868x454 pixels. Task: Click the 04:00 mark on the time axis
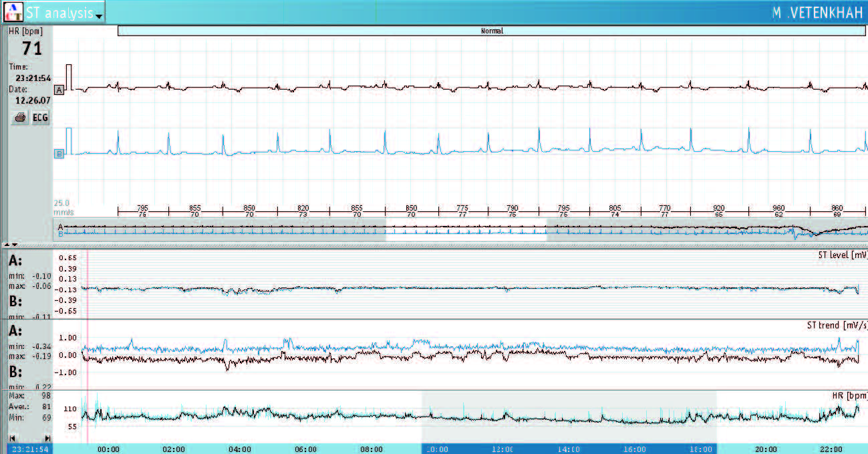pyautogui.click(x=239, y=449)
